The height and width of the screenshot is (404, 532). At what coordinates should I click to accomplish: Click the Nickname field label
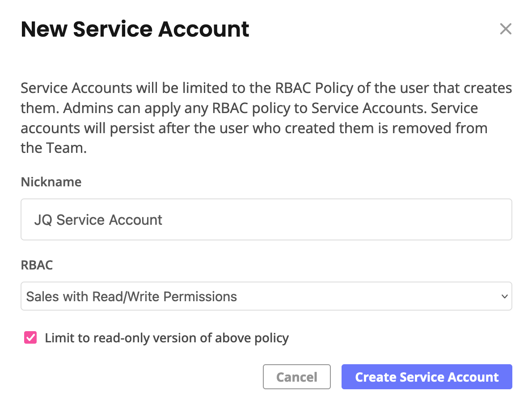click(x=51, y=182)
